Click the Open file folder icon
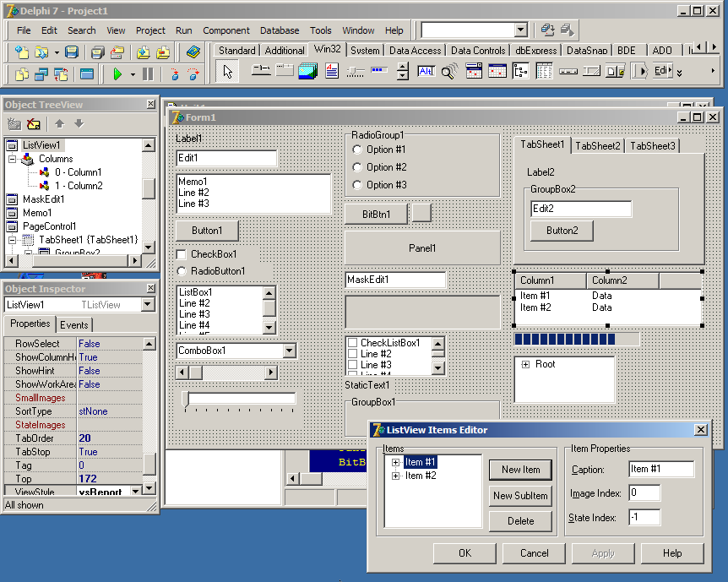Viewport: 728px width, 582px height. (41, 52)
